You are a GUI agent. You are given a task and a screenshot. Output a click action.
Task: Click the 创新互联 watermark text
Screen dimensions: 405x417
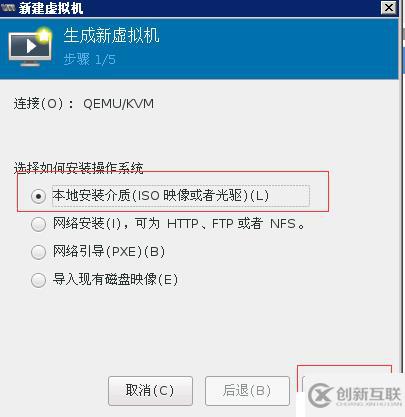point(368,394)
